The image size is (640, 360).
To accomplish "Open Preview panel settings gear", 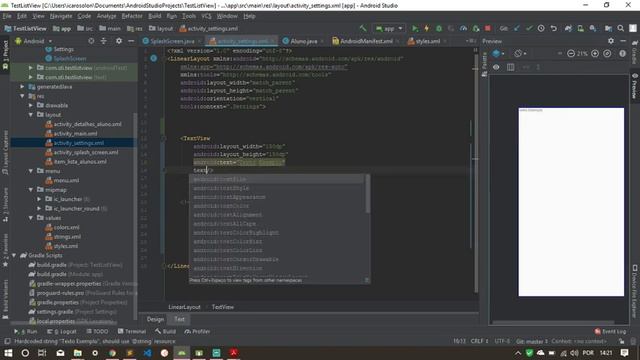I will (611, 41).
